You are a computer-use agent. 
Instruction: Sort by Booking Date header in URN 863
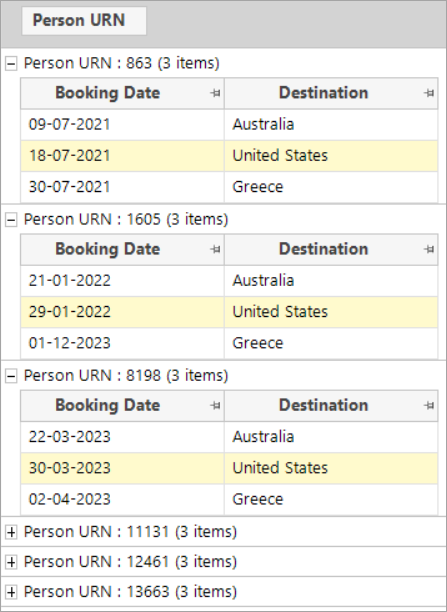107,93
